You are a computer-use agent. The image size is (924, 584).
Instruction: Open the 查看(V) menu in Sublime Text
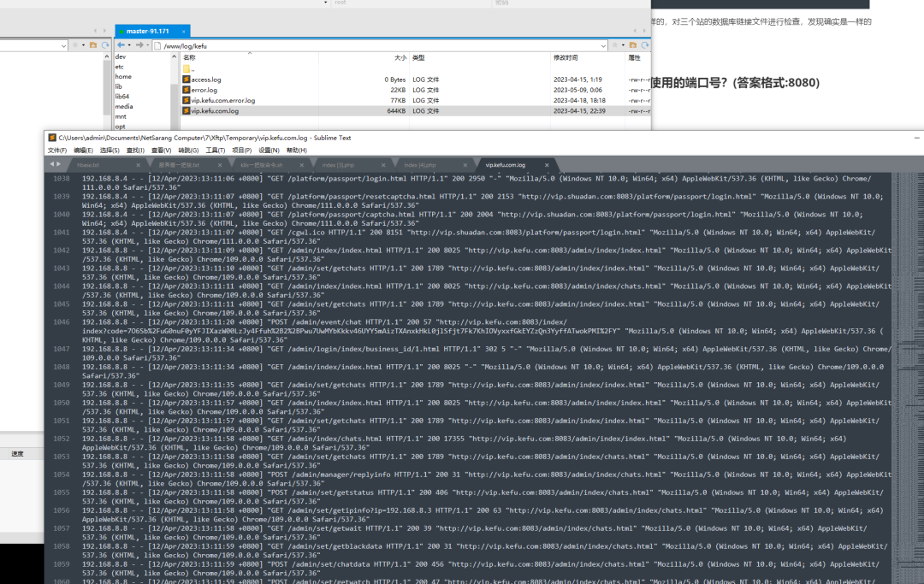(162, 150)
